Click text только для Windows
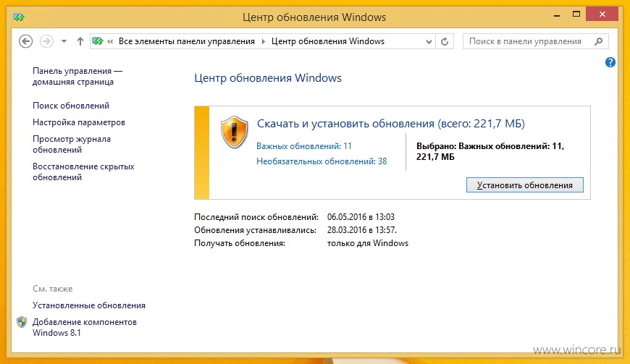Image resolution: width=630 pixels, height=364 pixels. click(x=368, y=243)
